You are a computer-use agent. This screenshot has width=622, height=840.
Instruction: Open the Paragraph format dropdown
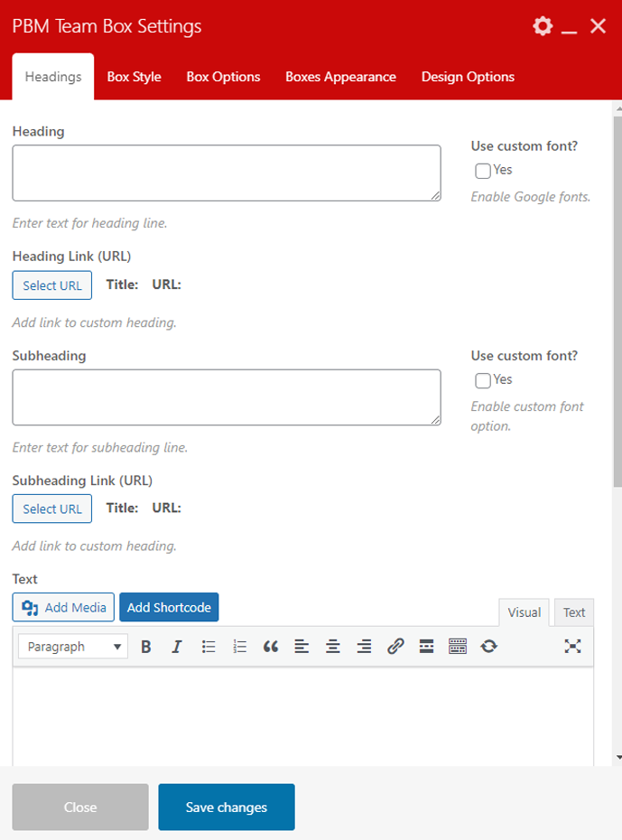pos(73,646)
